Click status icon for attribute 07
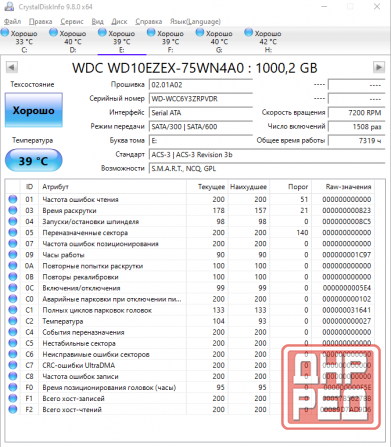Viewport: 391px width, 447px height. (x=13, y=244)
